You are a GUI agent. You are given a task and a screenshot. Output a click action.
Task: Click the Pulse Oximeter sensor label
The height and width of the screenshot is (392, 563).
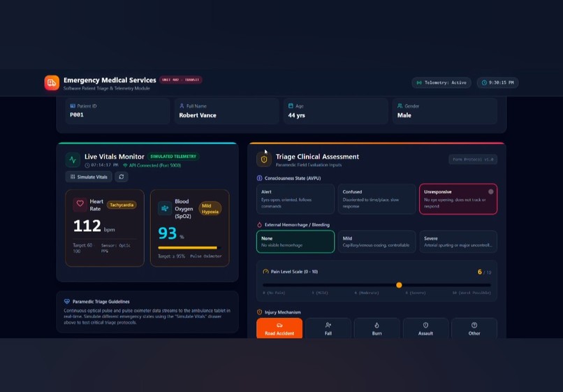pyautogui.click(x=206, y=256)
